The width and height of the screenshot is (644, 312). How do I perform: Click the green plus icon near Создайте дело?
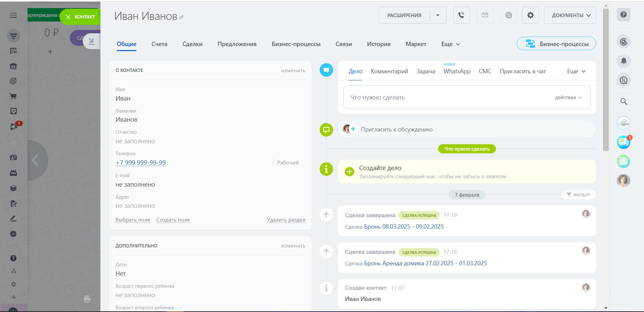(350, 172)
